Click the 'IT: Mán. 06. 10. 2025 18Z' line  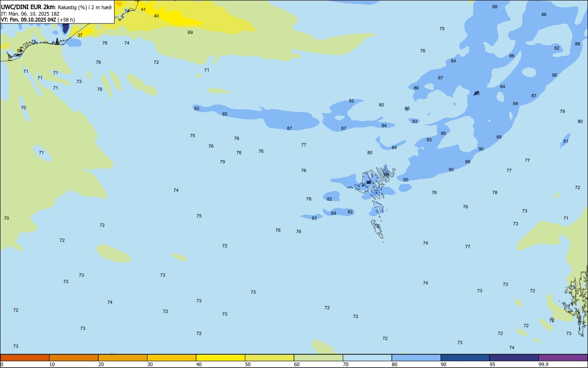tap(30, 14)
